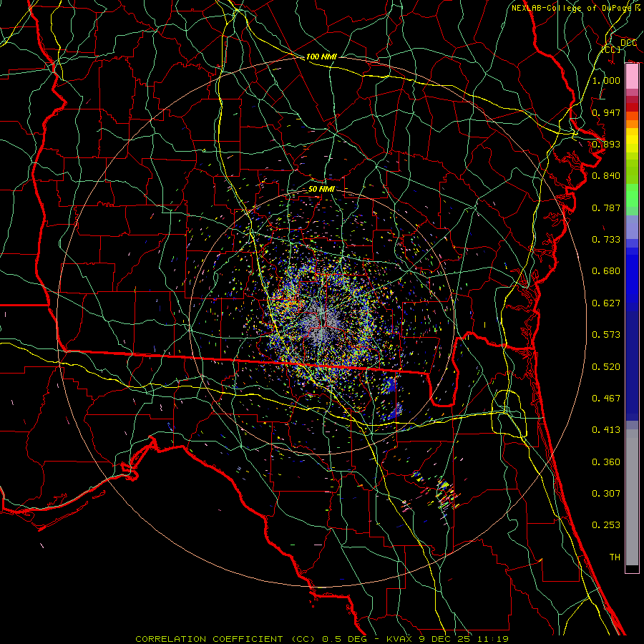This screenshot has height=644, width=644.
Task: Click the 0.840 scale value
Action: point(606,176)
